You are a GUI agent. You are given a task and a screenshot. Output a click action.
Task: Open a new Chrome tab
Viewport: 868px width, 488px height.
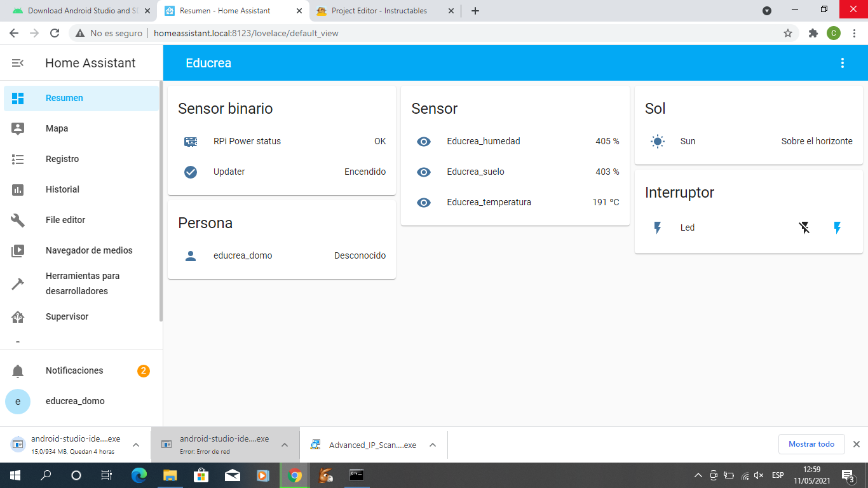click(475, 11)
